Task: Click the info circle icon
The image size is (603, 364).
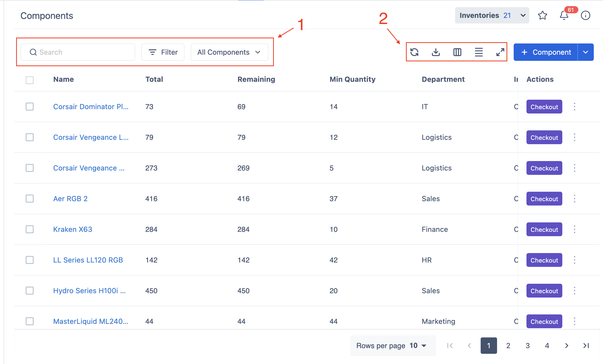Action: point(586,15)
